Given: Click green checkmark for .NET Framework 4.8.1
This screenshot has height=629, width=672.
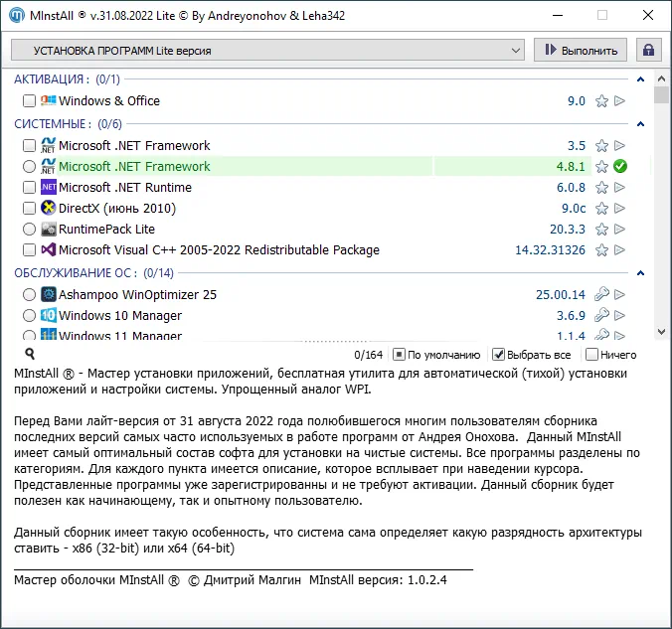Looking at the screenshot, I should [620, 166].
